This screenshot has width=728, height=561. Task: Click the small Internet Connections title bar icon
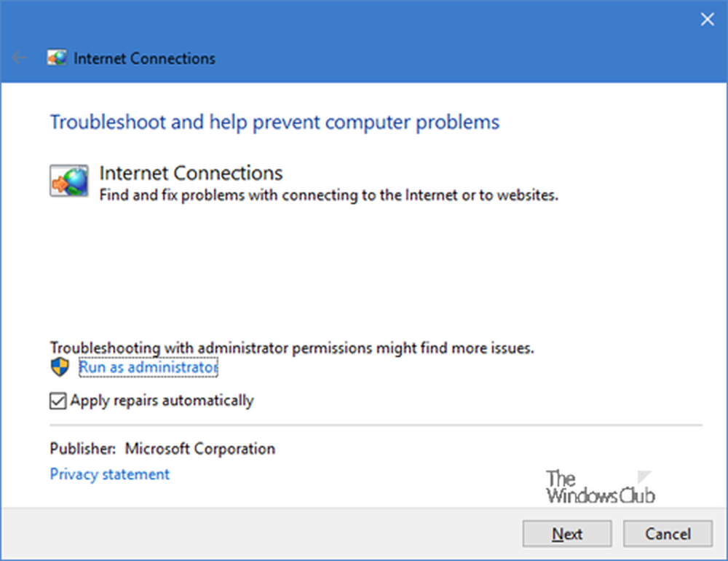[57, 58]
